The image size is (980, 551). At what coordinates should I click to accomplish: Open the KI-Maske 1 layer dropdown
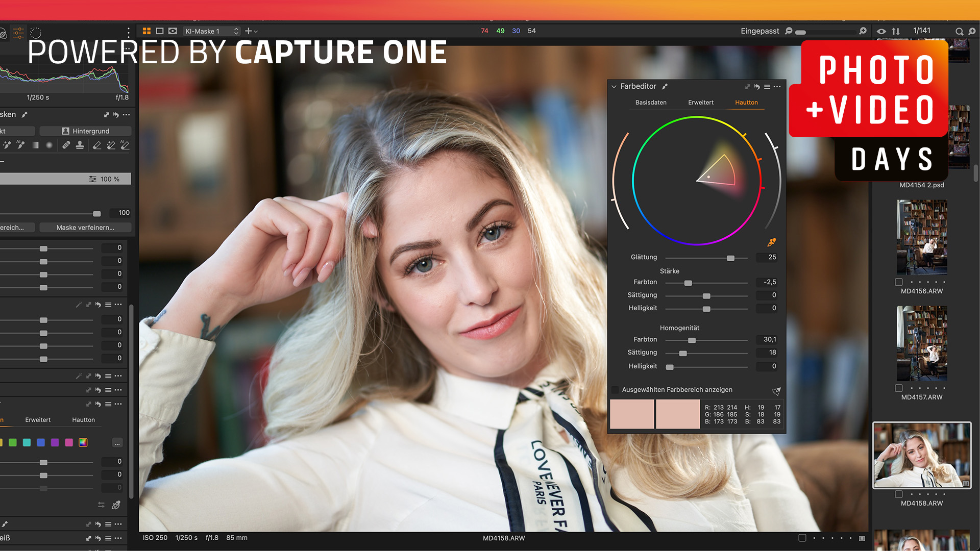[x=212, y=31]
